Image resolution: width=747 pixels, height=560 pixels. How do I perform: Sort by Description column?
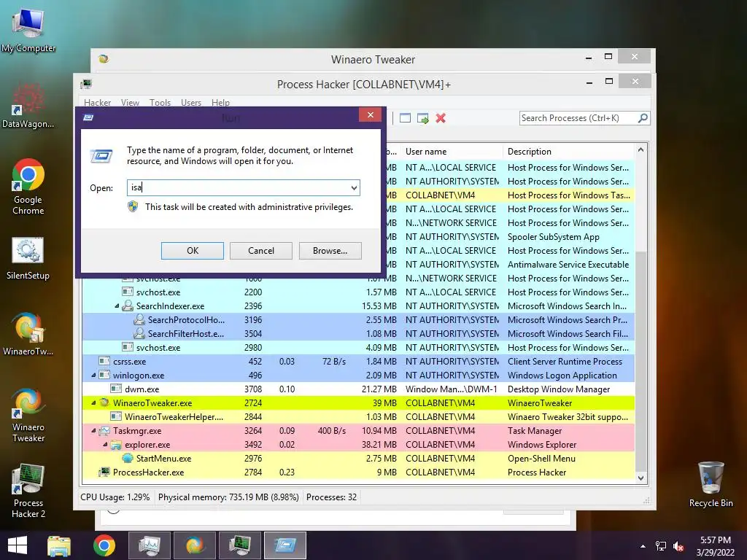[x=569, y=152]
